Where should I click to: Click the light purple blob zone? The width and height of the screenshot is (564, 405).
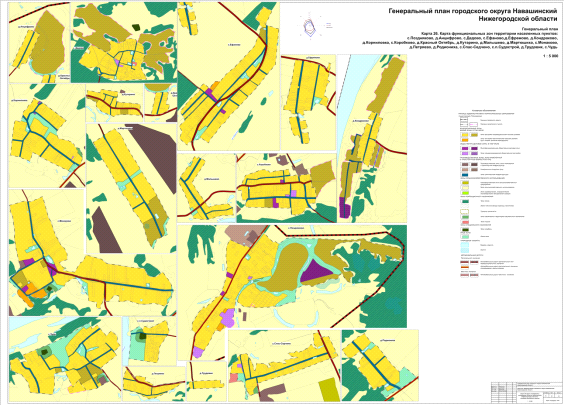pyautogui.click(x=227, y=318)
